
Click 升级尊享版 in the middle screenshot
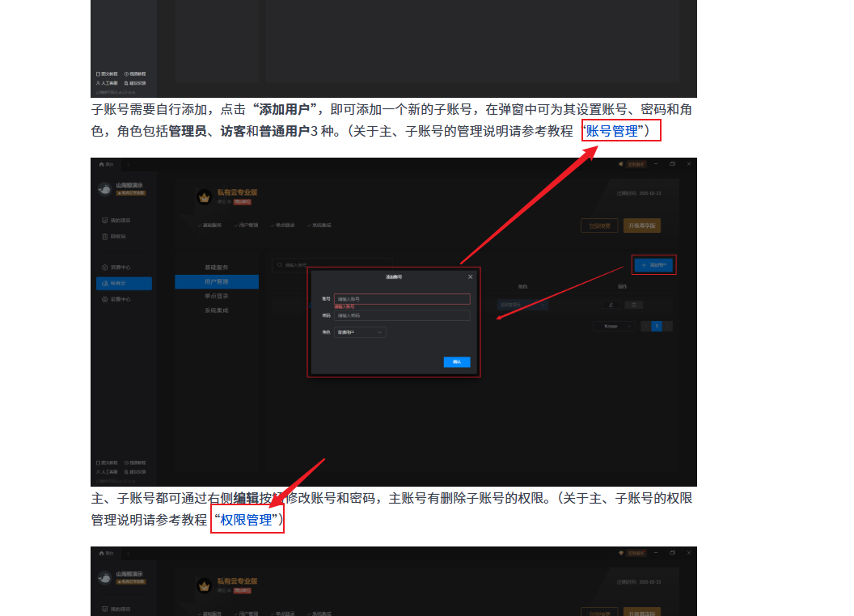[642, 226]
